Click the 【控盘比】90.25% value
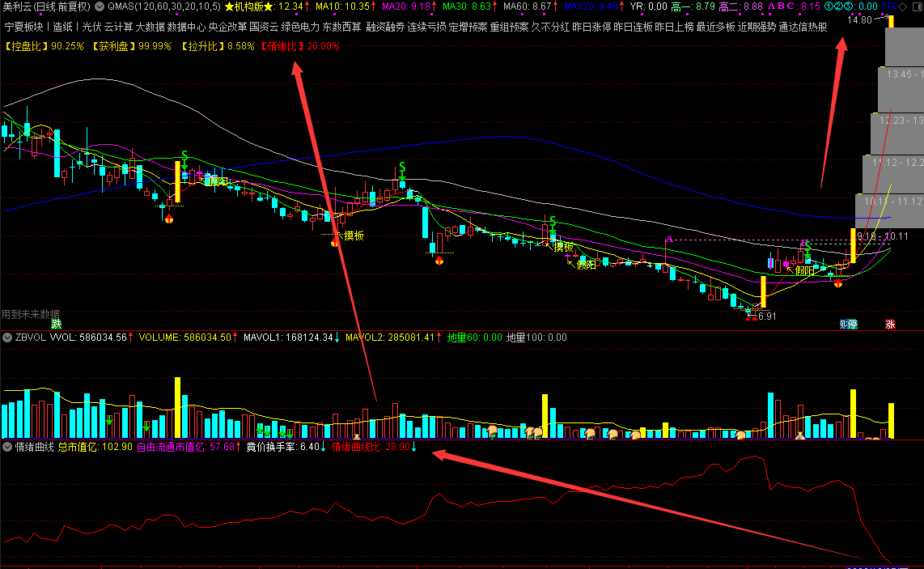The height and width of the screenshot is (569, 924). click(44, 46)
